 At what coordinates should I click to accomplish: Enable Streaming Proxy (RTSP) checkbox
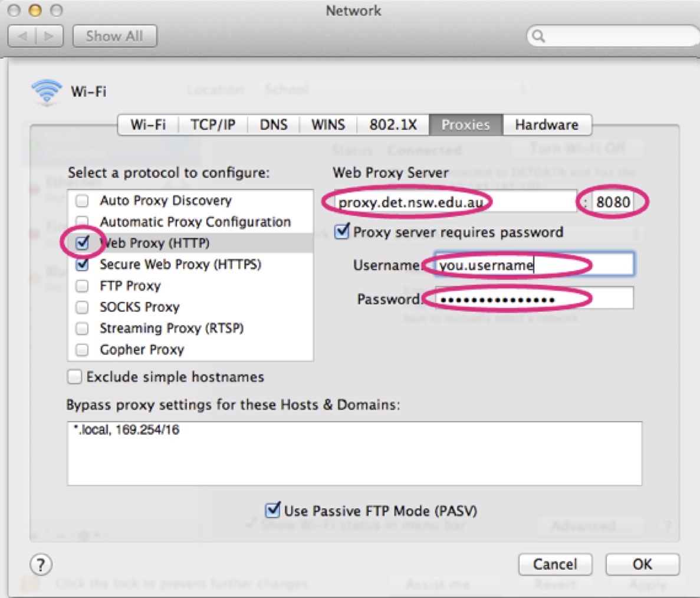tap(82, 328)
